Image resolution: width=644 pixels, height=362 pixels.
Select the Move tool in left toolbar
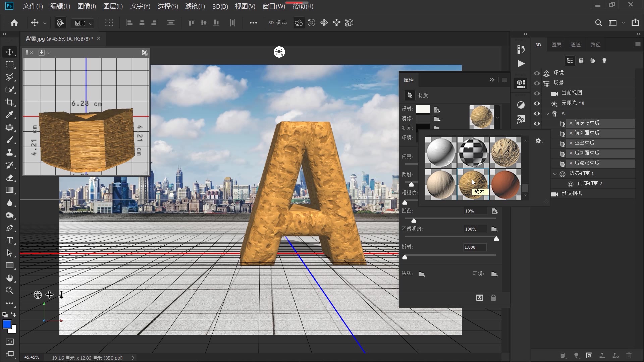point(9,52)
